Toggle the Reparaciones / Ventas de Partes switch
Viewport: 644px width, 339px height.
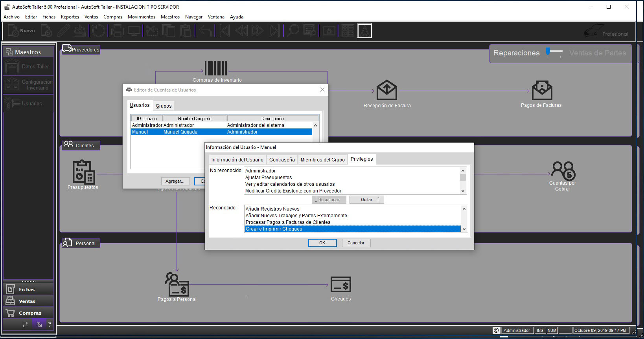554,52
